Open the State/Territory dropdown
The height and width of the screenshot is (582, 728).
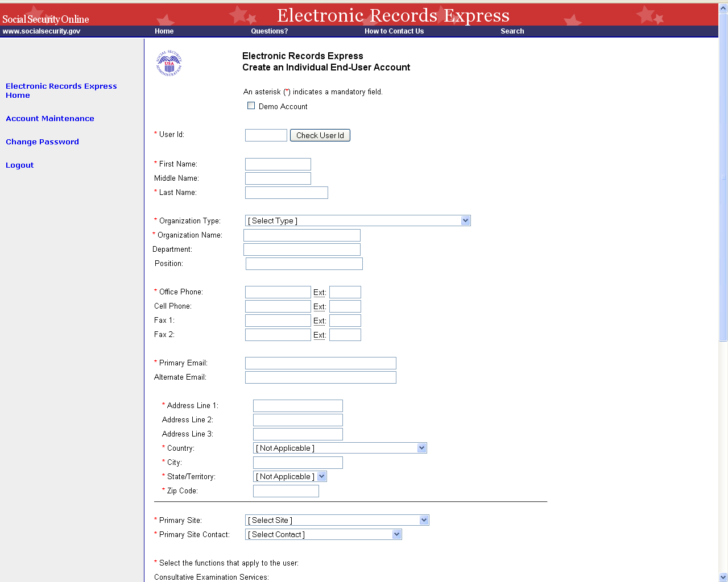290,476
